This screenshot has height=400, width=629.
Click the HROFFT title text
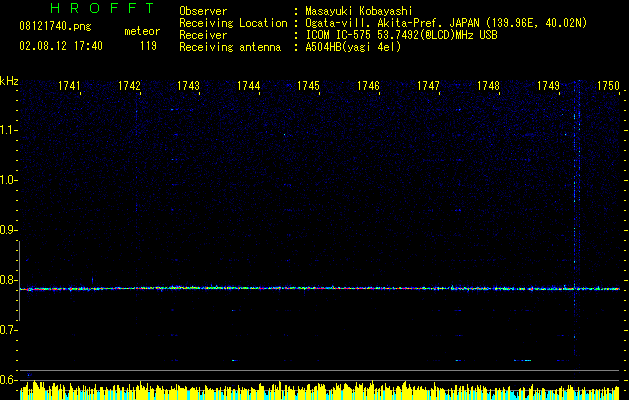click(103, 8)
